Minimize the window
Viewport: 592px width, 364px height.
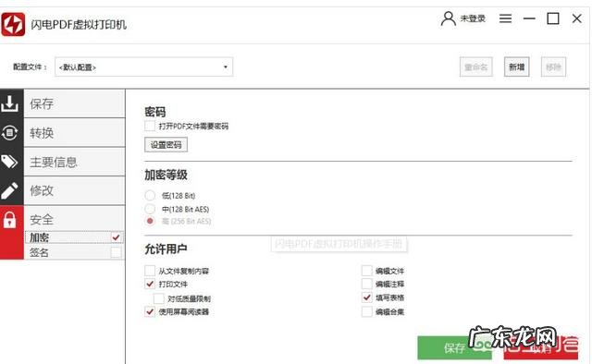[529, 18]
